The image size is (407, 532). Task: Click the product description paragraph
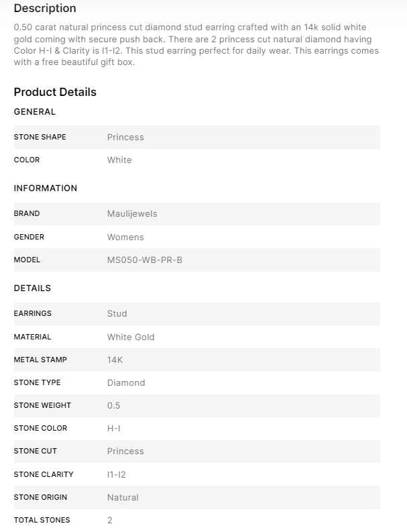[x=196, y=45]
